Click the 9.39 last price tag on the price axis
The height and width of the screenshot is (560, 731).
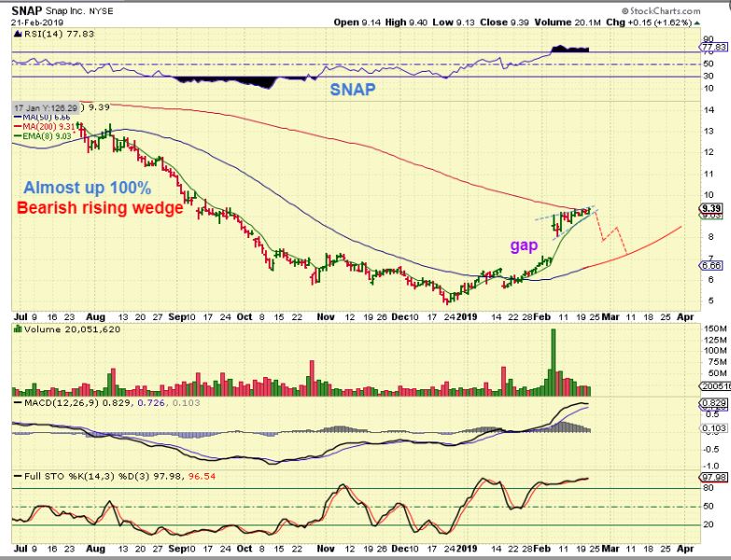[711, 208]
